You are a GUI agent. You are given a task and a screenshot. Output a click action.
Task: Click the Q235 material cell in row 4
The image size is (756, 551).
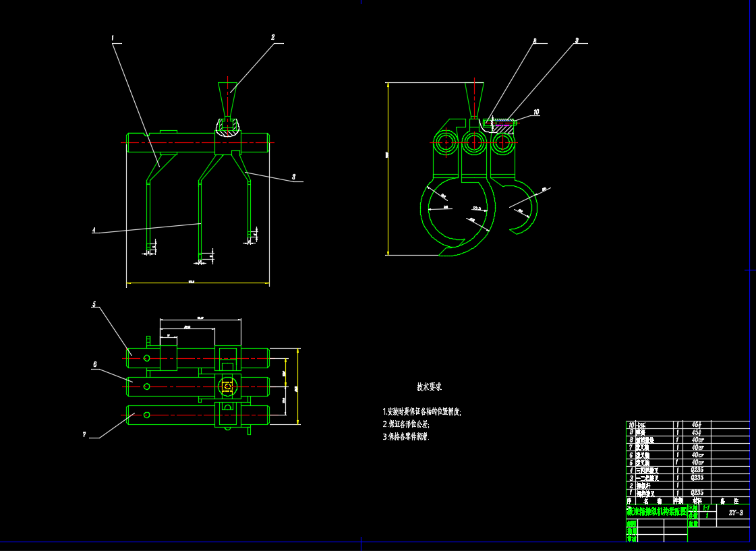click(697, 470)
